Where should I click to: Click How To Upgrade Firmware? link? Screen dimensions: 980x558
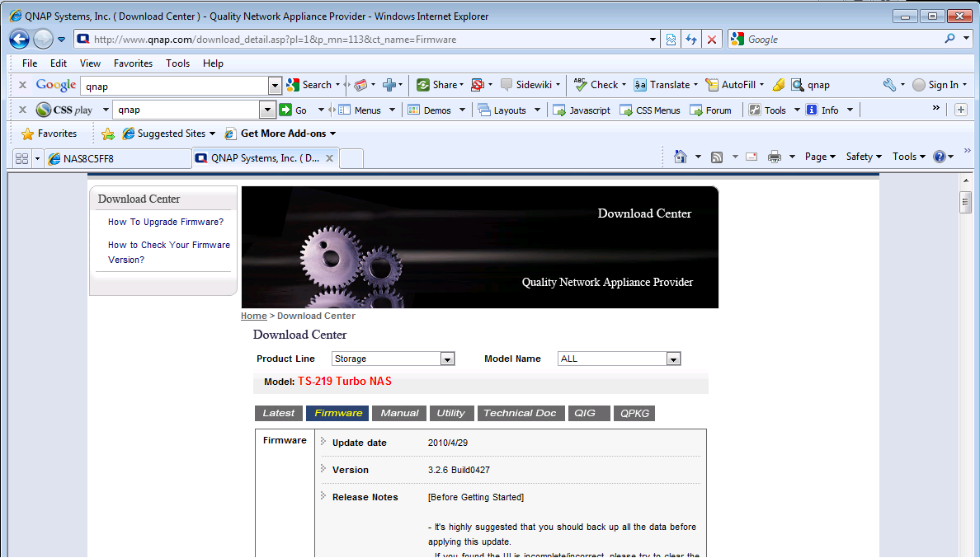(x=166, y=222)
